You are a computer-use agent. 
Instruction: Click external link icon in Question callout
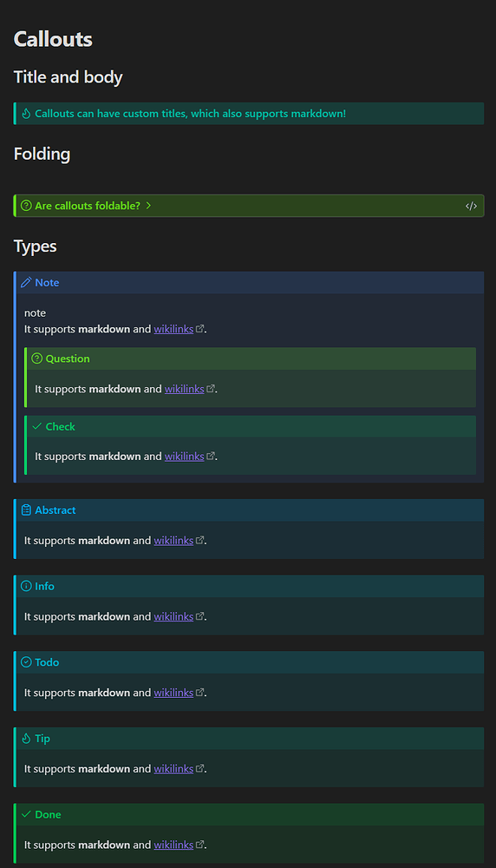211,388
